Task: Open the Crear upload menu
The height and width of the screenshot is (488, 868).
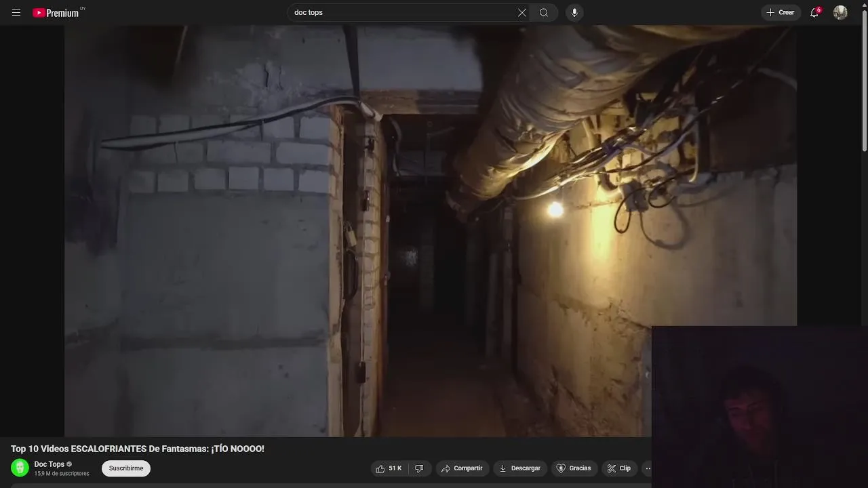Action: click(781, 13)
